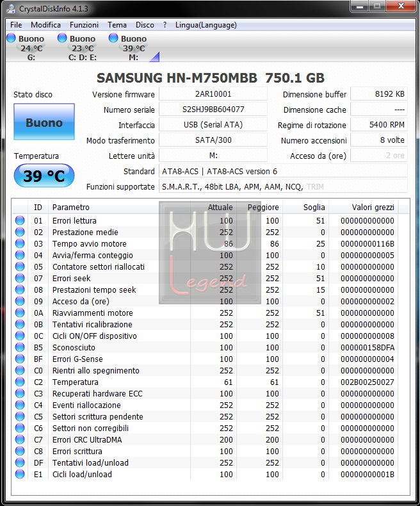Image resolution: width=420 pixels, height=506 pixels.
Task: Click the SATA/300 transfer mode field
Action: click(213, 140)
